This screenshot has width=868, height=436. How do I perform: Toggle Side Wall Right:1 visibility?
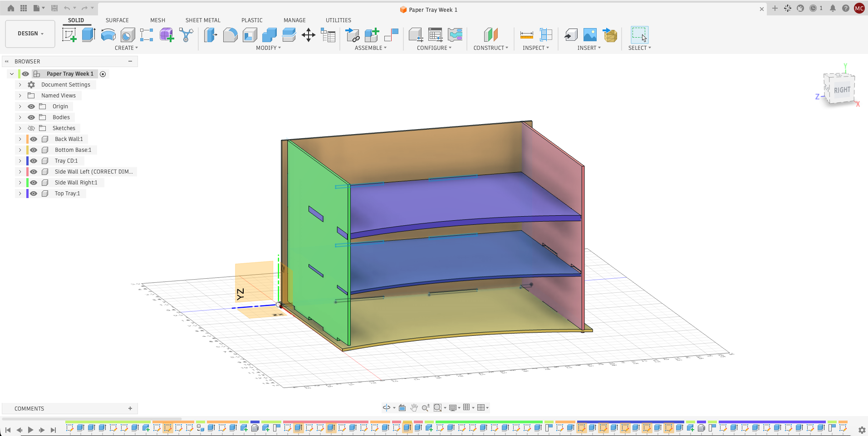(x=34, y=183)
